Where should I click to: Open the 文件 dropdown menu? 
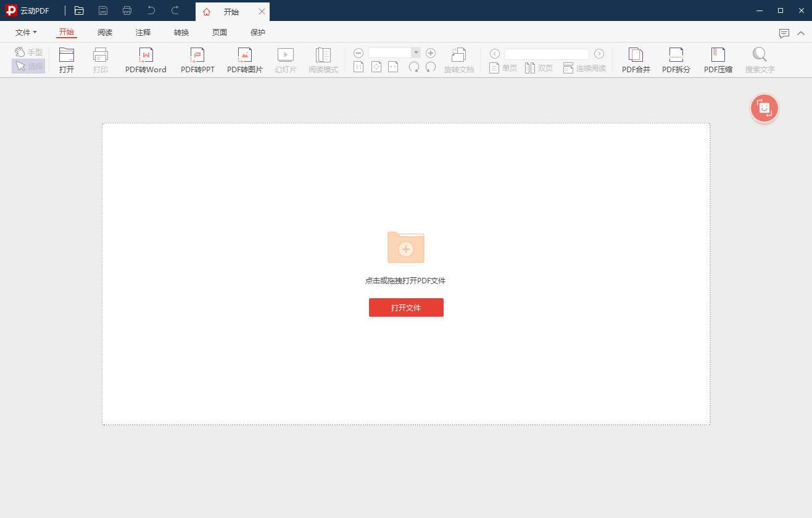26,32
